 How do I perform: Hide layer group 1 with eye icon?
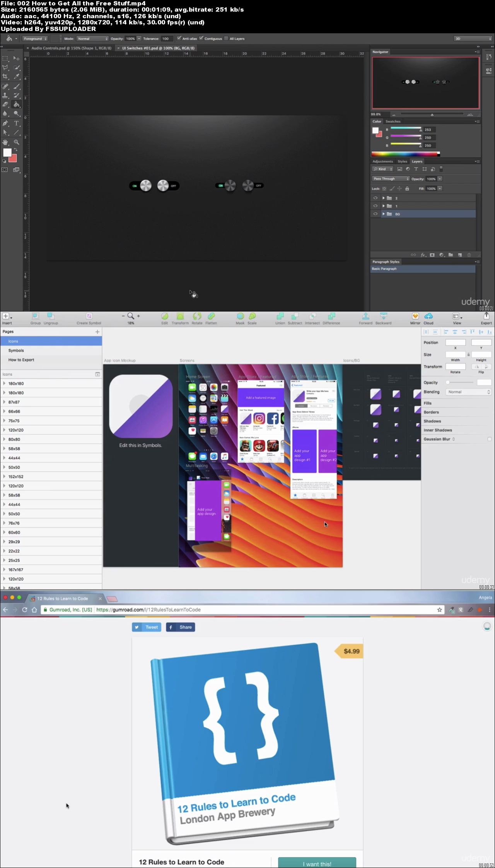coord(375,206)
